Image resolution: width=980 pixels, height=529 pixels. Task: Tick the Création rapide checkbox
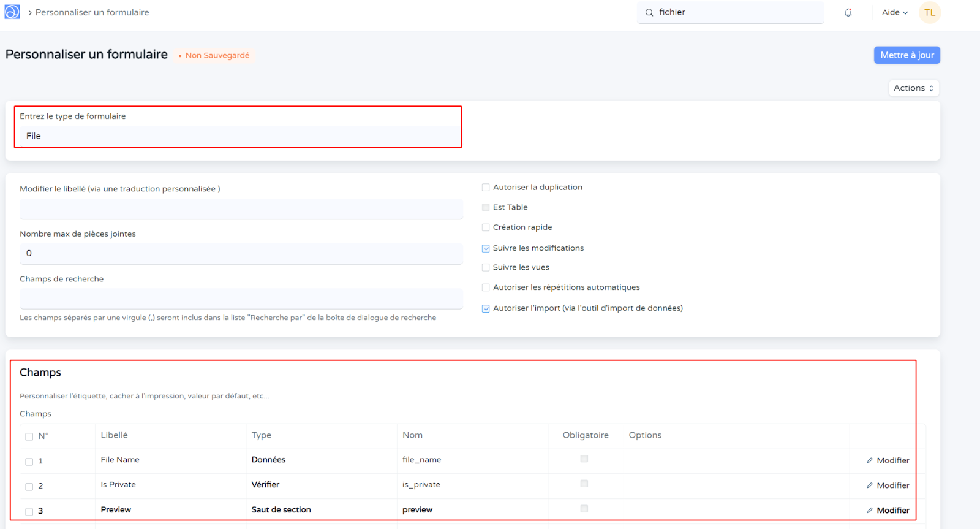click(486, 227)
